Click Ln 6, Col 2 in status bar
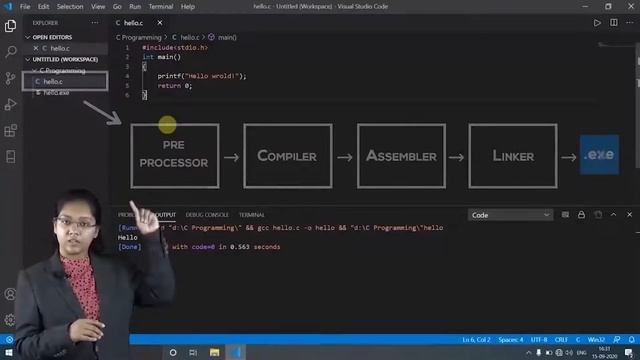Viewport: 640px width, 360px height. [476, 340]
